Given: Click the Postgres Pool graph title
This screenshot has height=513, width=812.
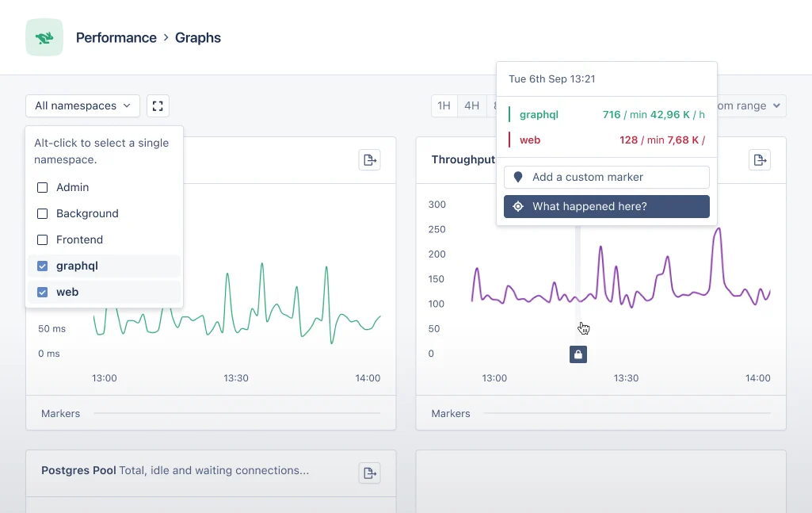Looking at the screenshot, I should click(x=78, y=470).
